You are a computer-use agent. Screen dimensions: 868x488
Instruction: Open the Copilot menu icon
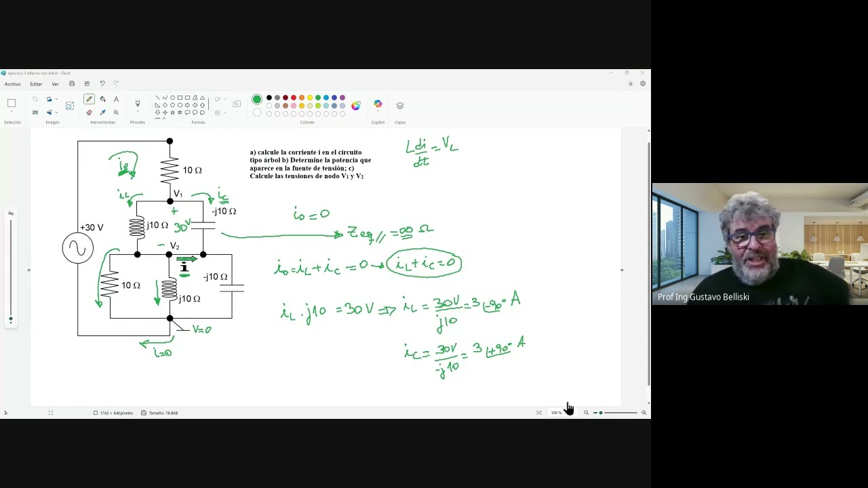pos(378,104)
